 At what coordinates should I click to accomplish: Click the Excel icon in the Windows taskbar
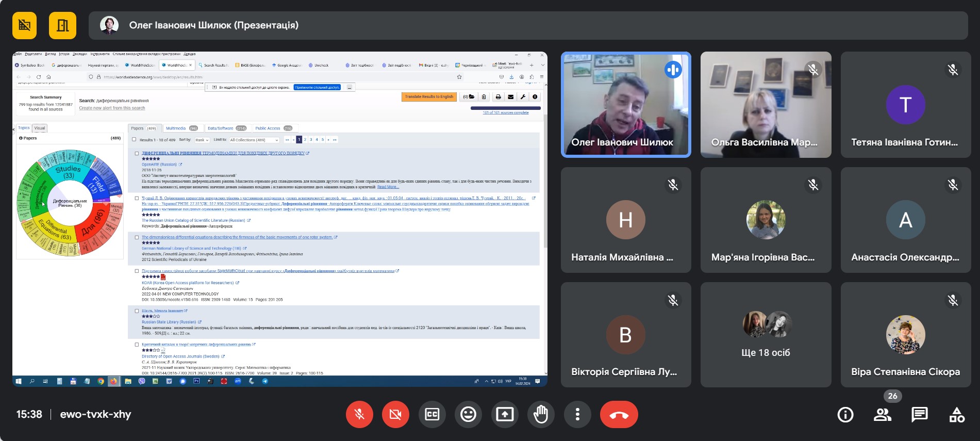tap(155, 381)
